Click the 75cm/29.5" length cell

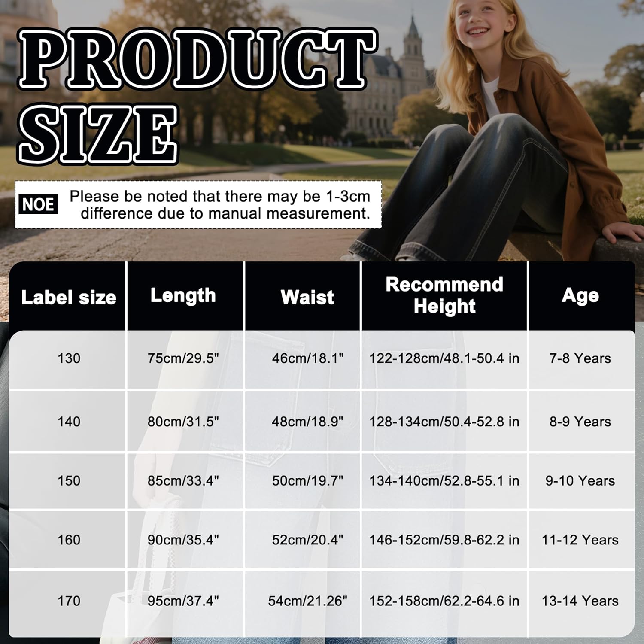(x=183, y=358)
